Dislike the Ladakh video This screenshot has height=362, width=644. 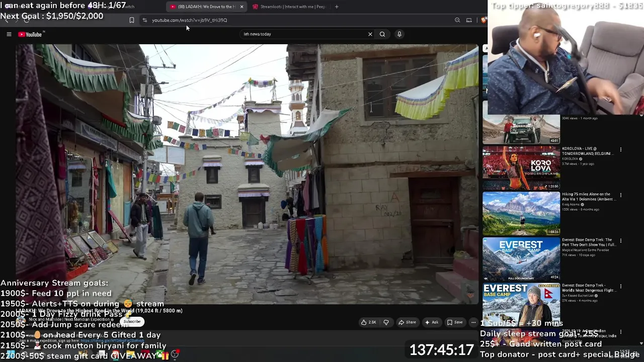point(386,322)
